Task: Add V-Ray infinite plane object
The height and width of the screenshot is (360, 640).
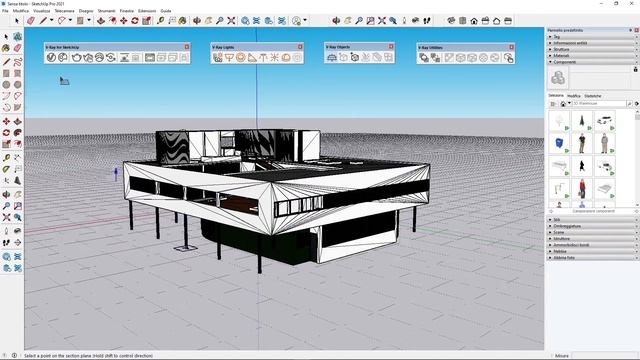Action: [332, 58]
